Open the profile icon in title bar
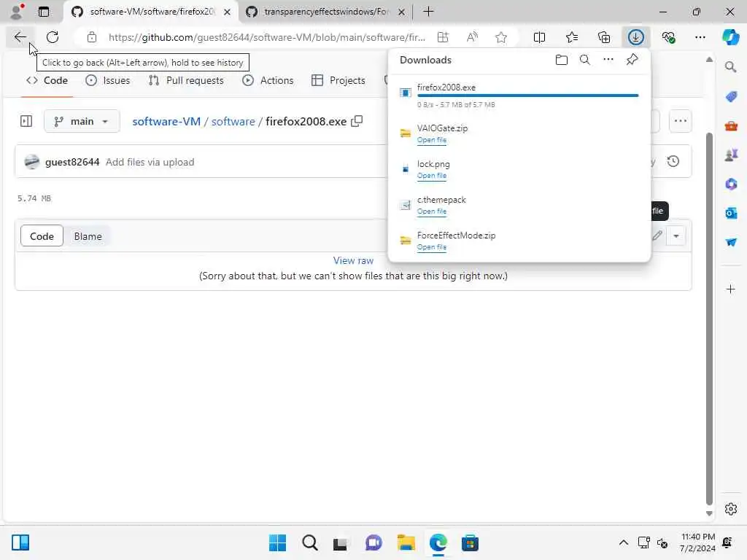 [16, 12]
